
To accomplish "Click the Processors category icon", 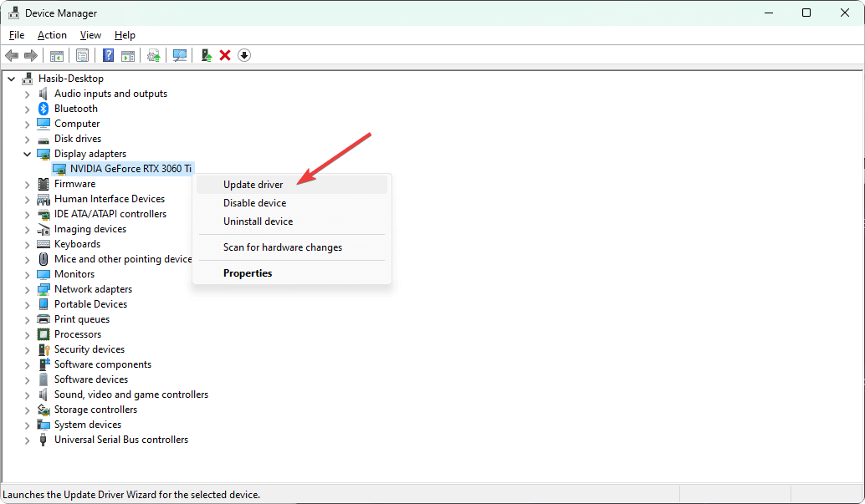I will pos(44,334).
